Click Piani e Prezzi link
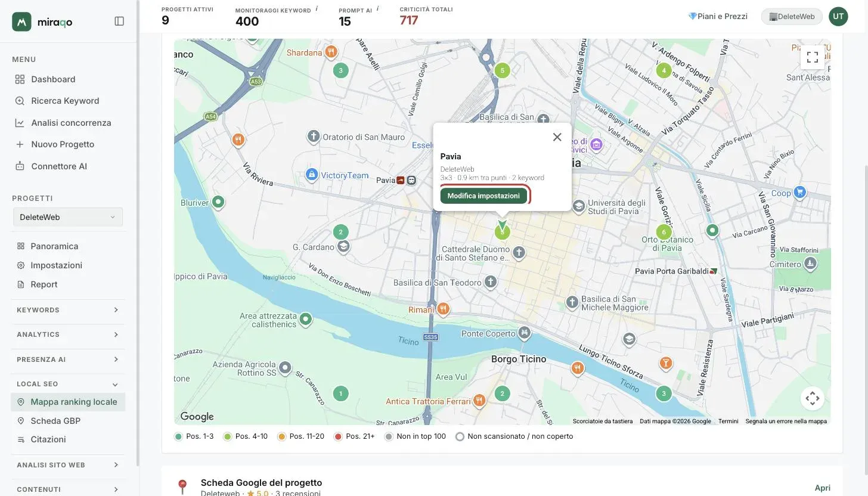The image size is (868, 496). [x=718, y=16]
